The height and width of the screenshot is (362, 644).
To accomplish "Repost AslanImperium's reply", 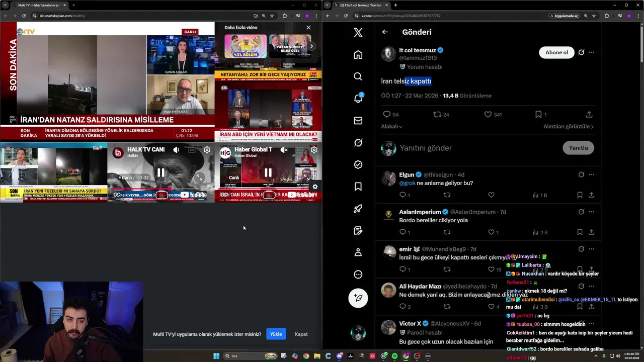I will click(x=447, y=232).
